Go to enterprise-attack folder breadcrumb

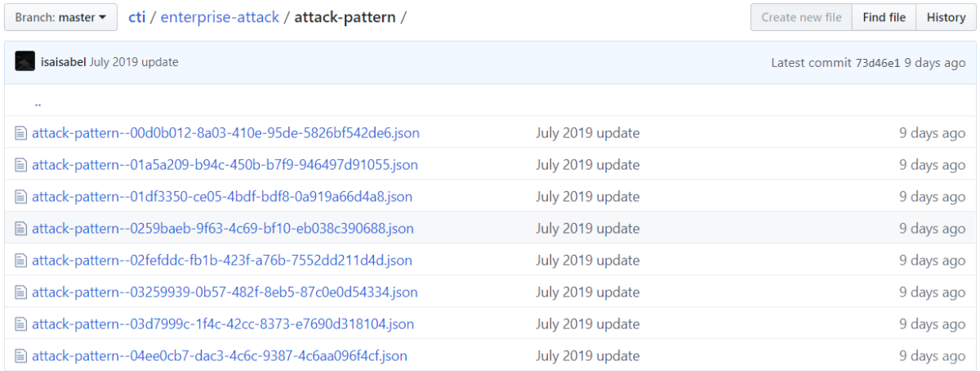click(219, 17)
